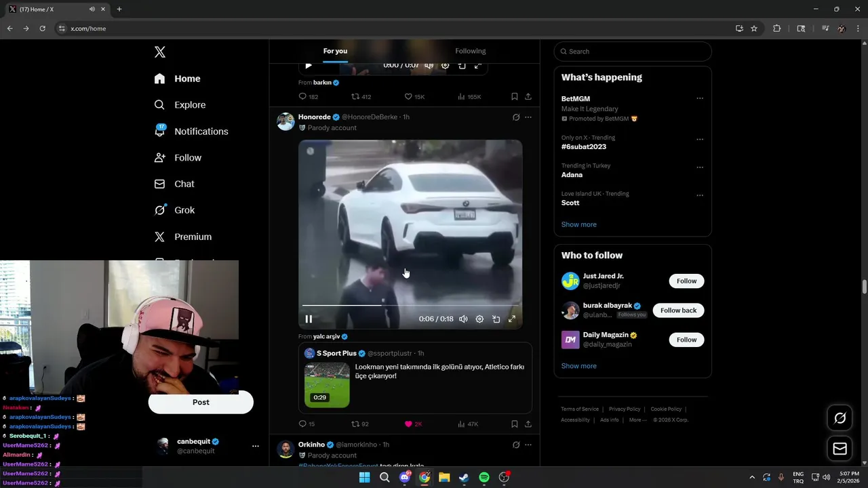The image size is (868, 488).
Task: Open more options for the BetMGM promotion
Action: pyautogui.click(x=700, y=98)
